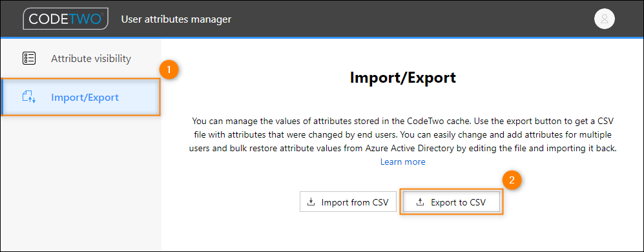Image resolution: width=644 pixels, height=252 pixels.
Task: Select the Import/Export sidebar item
Action: [81, 98]
